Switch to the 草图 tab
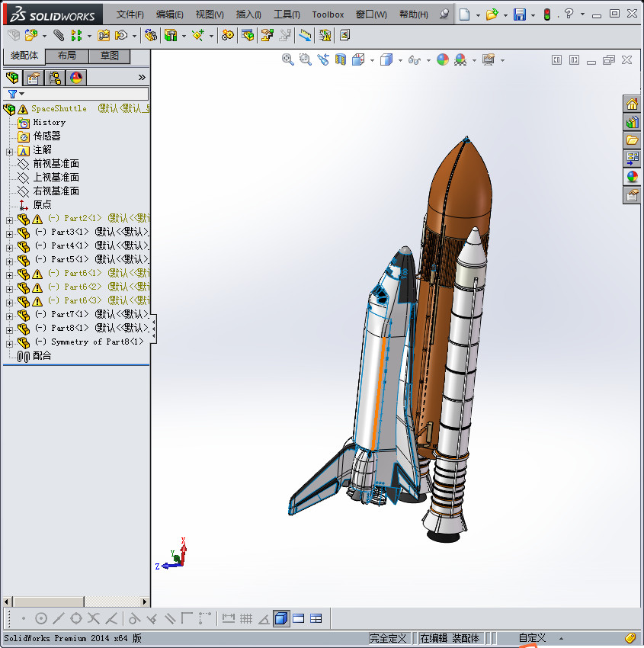This screenshot has width=644, height=648. (x=110, y=56)
